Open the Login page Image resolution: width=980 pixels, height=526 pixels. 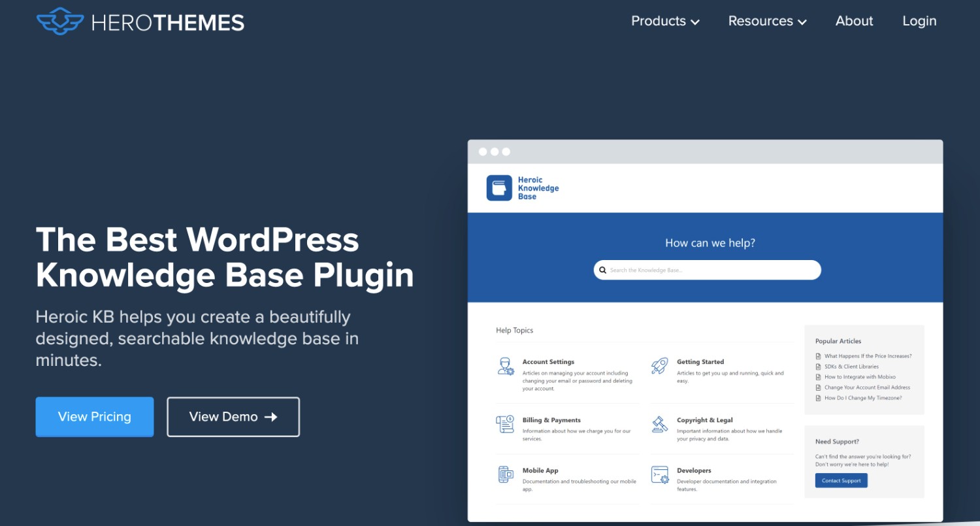[919, 21]
